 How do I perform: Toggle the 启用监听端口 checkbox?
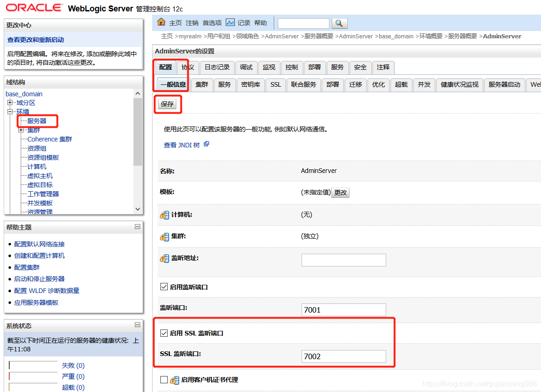pos(164,287)
